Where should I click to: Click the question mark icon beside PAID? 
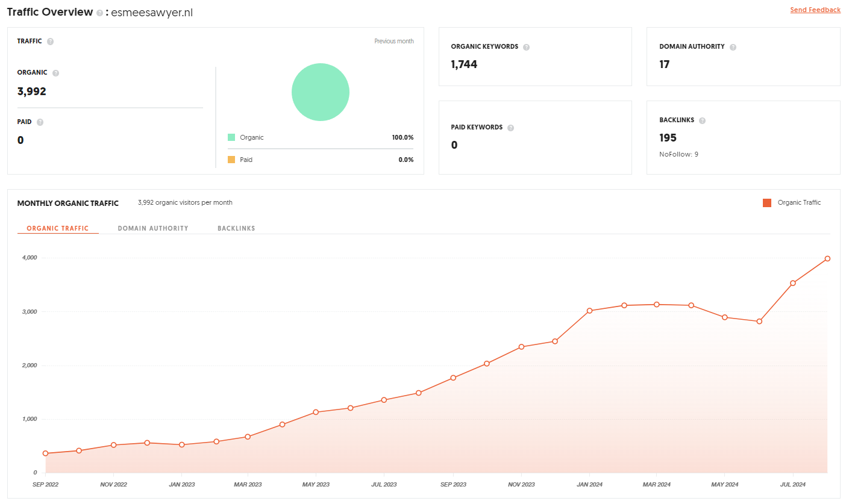(x=40, y=122)
